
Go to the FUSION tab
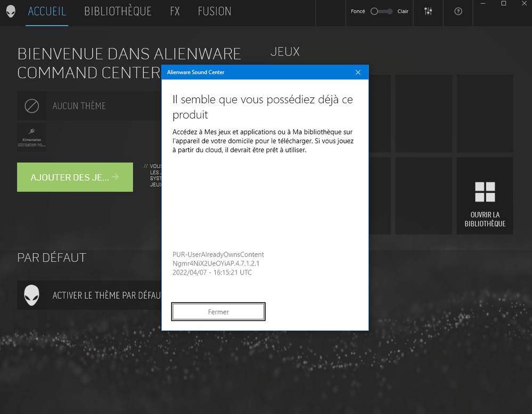tap(215, 12)
